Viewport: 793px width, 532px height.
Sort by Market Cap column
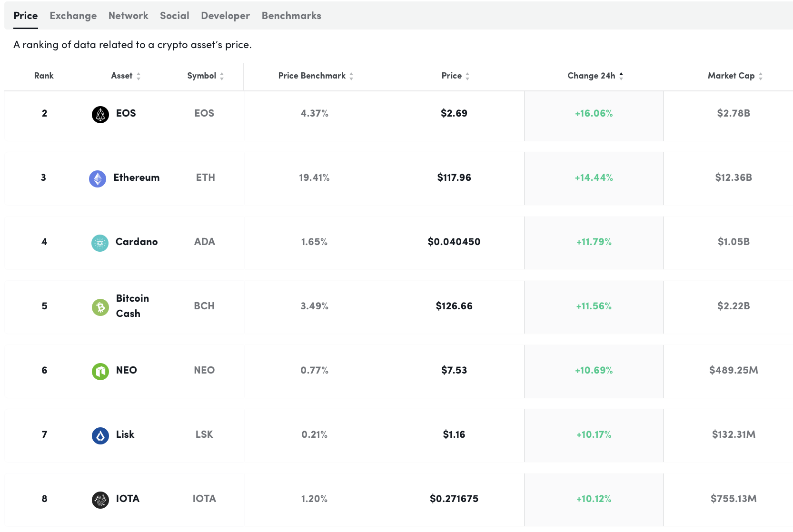(734, 76)
